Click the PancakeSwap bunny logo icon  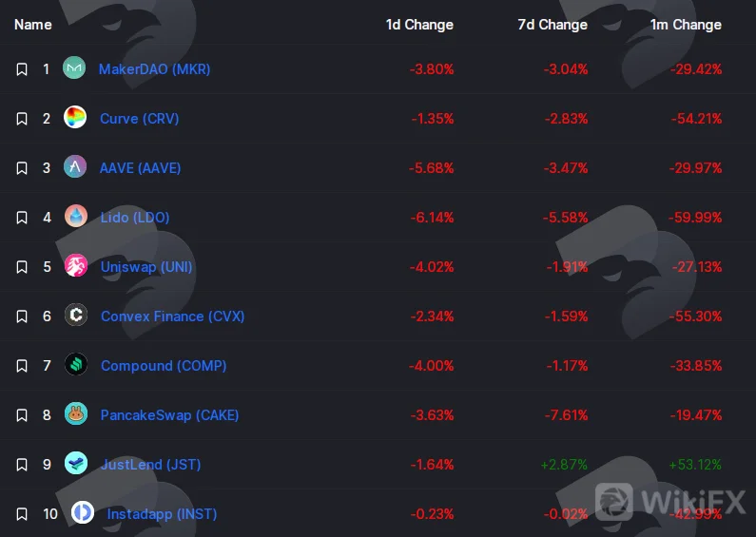click(76, 414)
